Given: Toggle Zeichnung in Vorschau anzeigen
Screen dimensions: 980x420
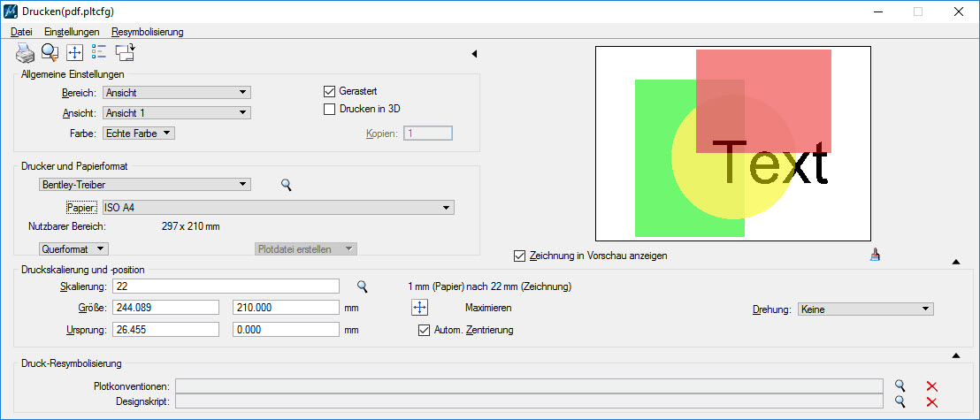Looking at the screenshot, I should 519,256.
